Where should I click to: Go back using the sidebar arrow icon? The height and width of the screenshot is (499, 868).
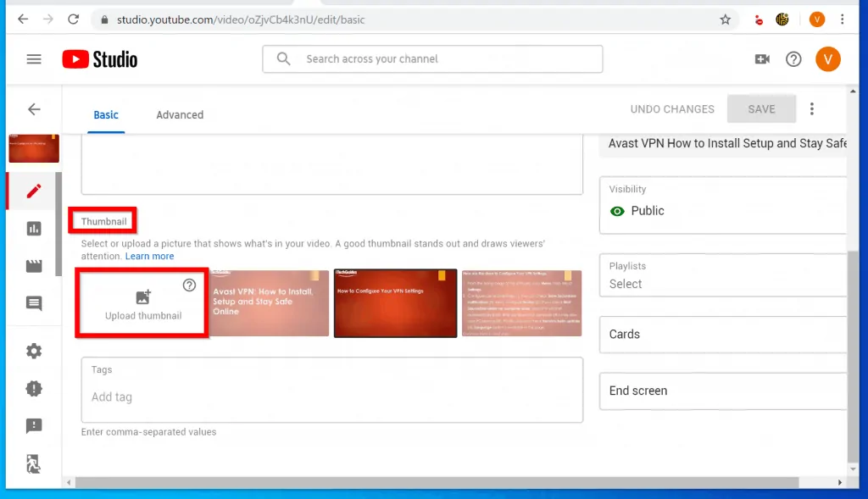[x=34, y=109]
